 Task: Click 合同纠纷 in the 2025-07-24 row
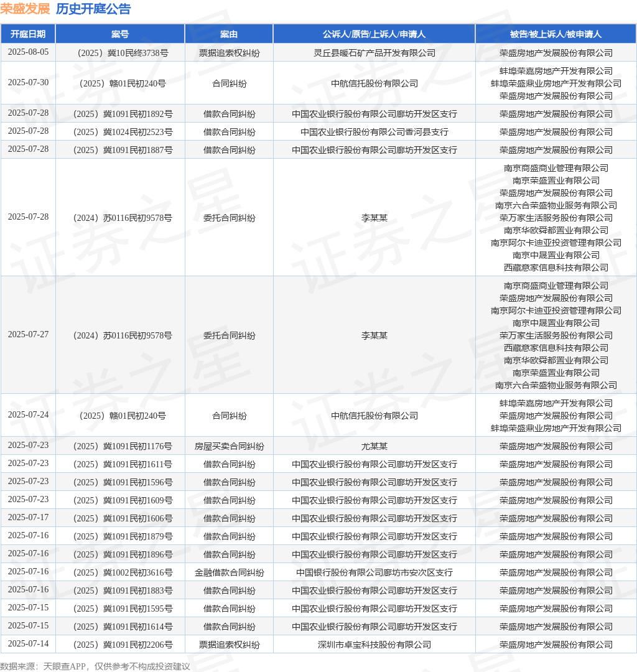click(229, 416)
